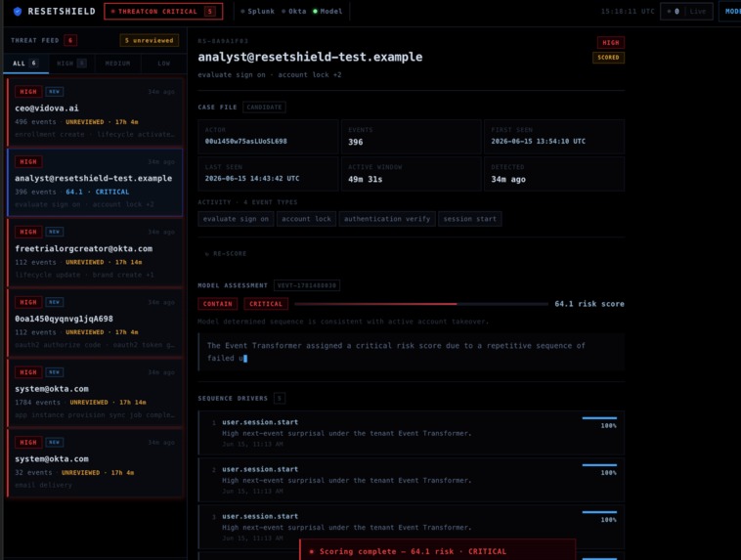Click the 64.1 risk score label
Screen dimensions: 741x560
[589, 304]
